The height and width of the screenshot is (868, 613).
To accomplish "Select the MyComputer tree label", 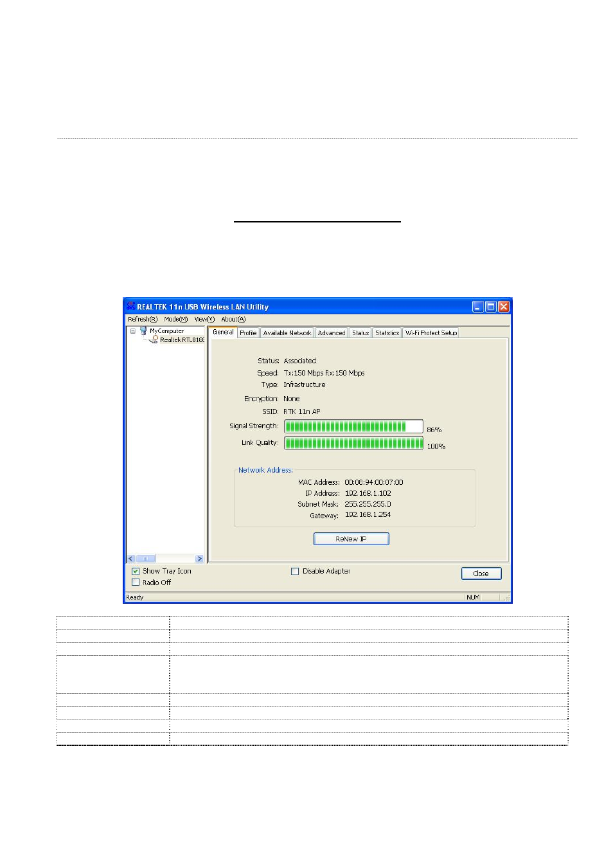I will [x=166, y=331].
